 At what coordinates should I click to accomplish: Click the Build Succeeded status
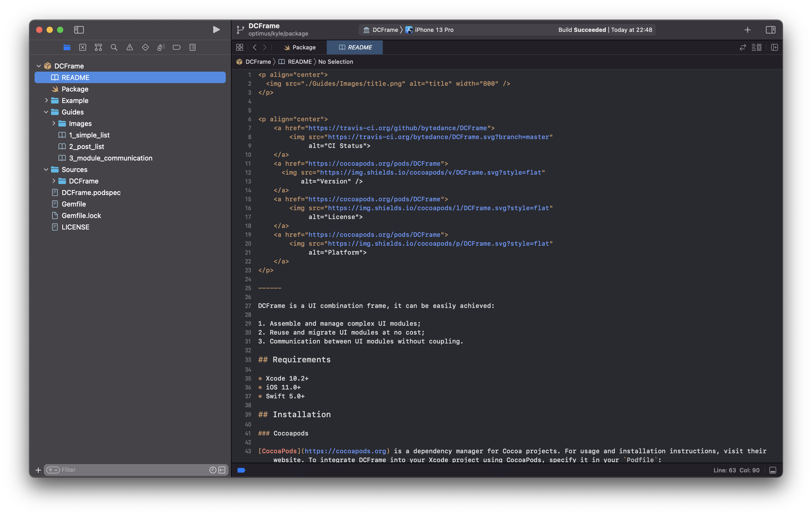coord(605,30)
